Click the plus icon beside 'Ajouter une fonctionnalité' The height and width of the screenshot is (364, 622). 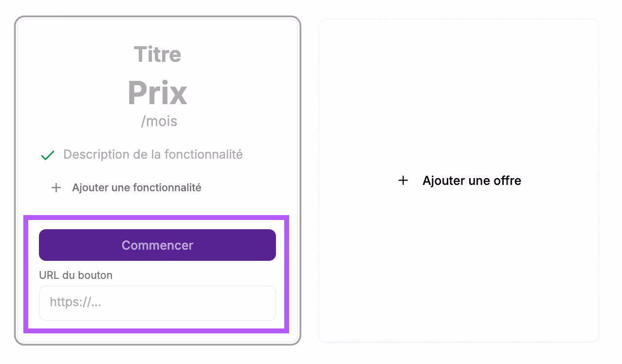click(56, 187)
